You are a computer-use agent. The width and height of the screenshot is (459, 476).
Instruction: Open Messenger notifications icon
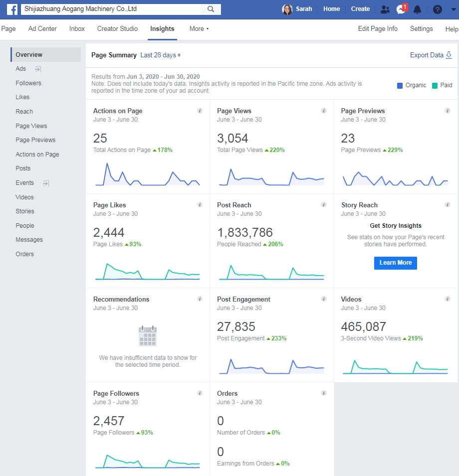click(401, 9)
